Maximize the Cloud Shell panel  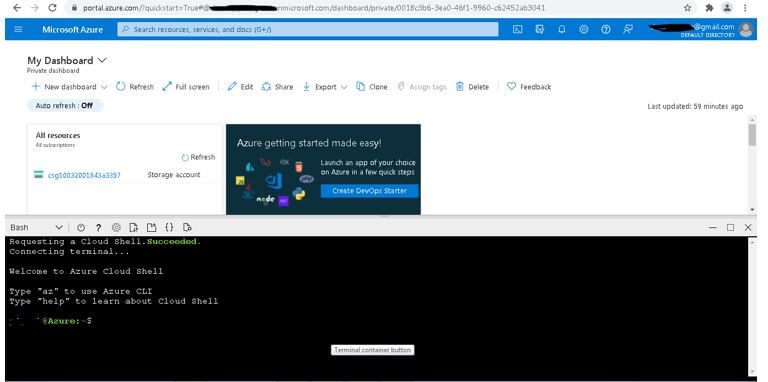tap(730, 227)
